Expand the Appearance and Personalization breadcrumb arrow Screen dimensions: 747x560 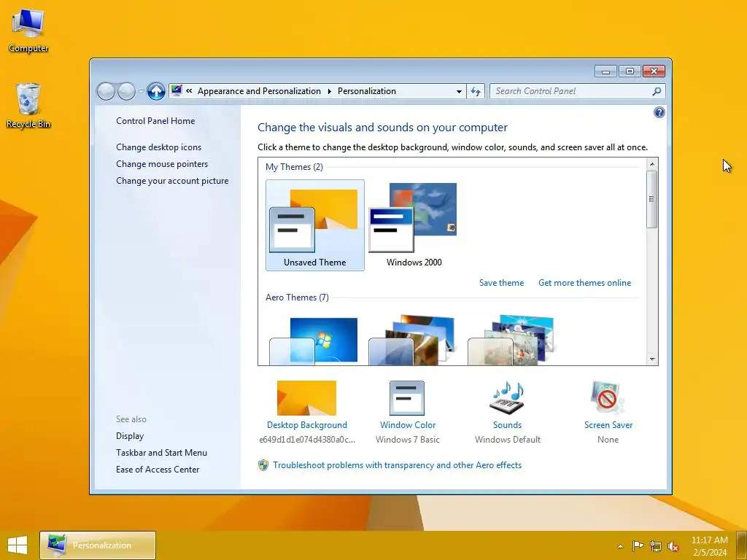click(329, 91)
